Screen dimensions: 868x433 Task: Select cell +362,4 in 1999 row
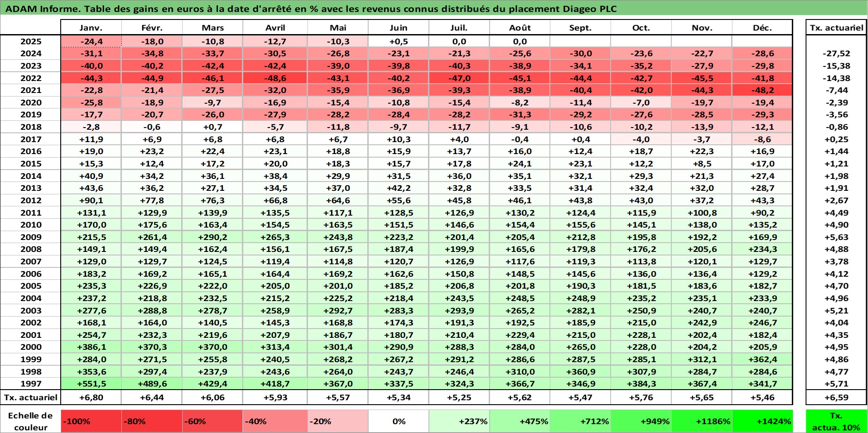[x=762, y=359]
